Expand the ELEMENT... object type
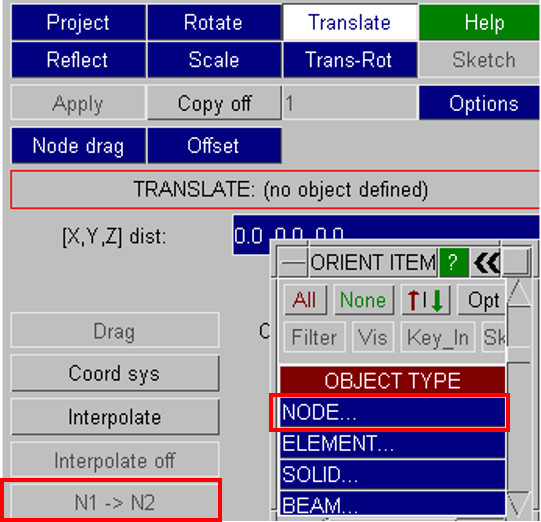Viewport: 541px width, 522px height. [392, 443]
